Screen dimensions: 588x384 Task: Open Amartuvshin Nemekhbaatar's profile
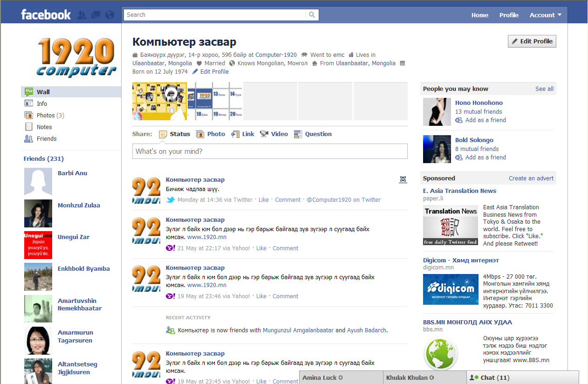click(x=79, y=305)
